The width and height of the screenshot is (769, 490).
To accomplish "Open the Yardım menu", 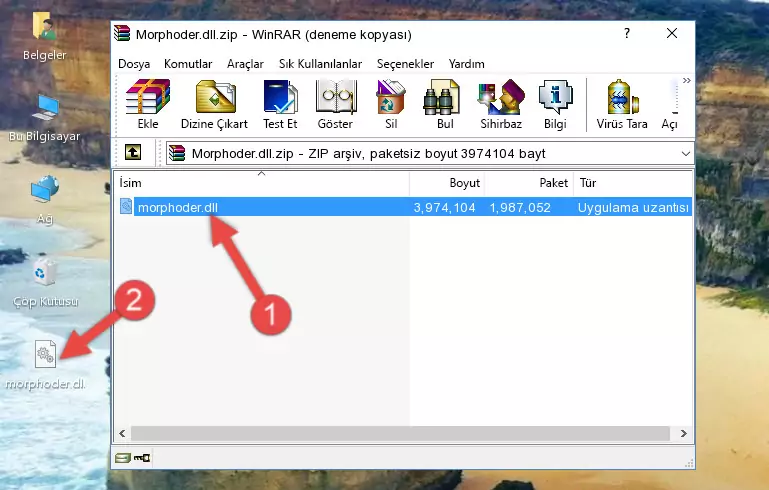I will [466, 64].
